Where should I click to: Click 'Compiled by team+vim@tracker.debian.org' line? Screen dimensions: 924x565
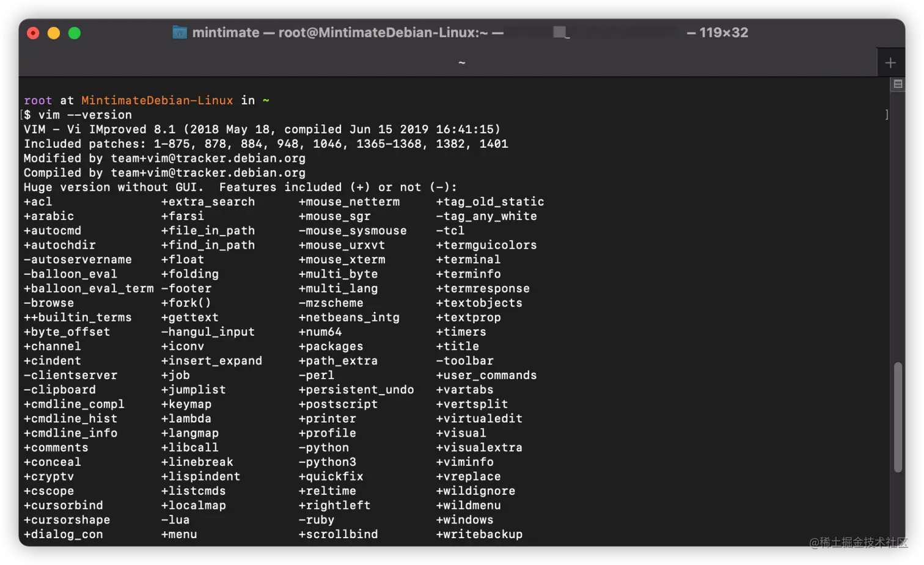(164, 173)
